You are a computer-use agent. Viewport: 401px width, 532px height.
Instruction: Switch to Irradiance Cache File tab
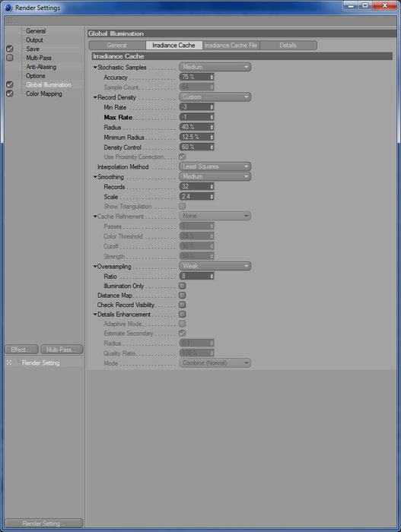coord(231,45)
